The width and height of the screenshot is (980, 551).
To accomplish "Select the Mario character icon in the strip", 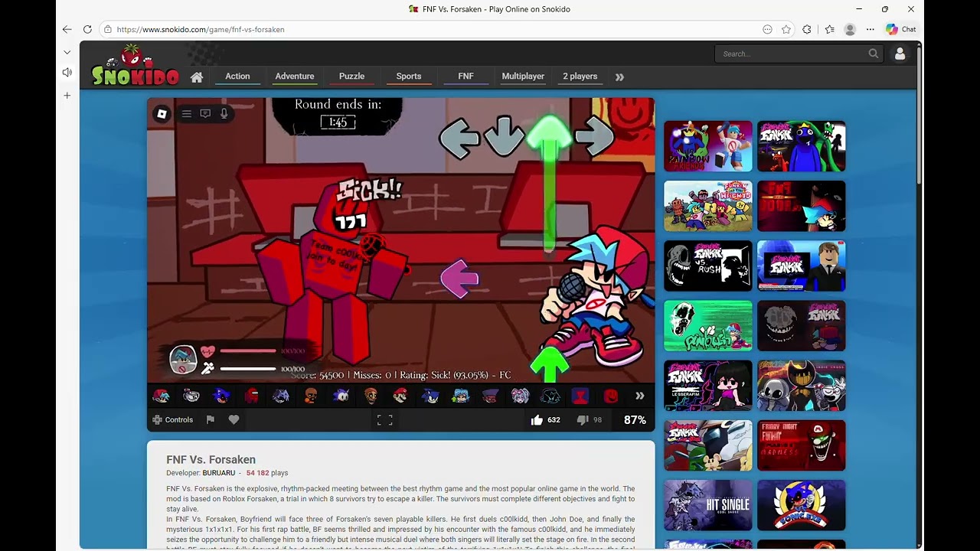I will (x=400, y=396).
